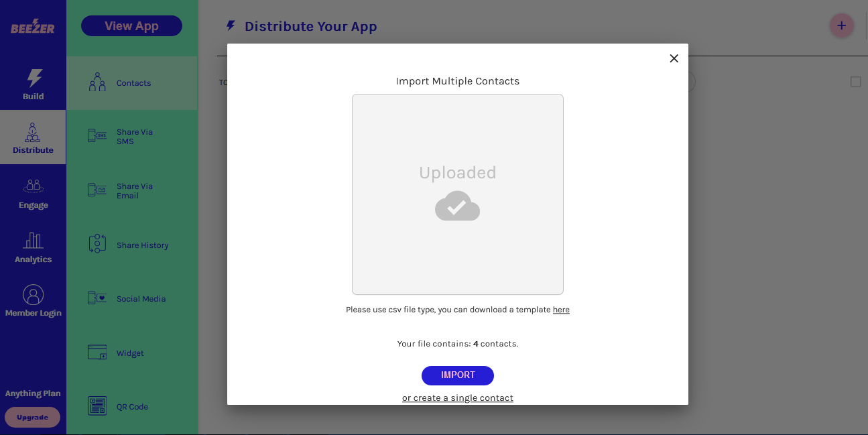Screen dimensions: 868x435
Task: Click the QR Code icon
Action: point(97,406)
